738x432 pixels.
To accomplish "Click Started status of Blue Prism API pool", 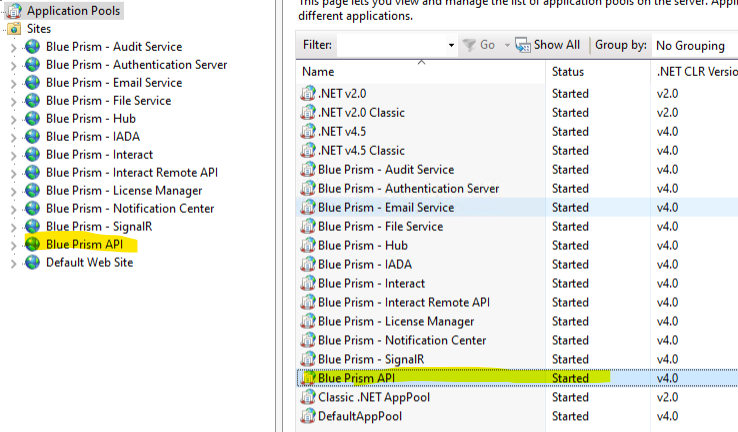I will 570,378.
